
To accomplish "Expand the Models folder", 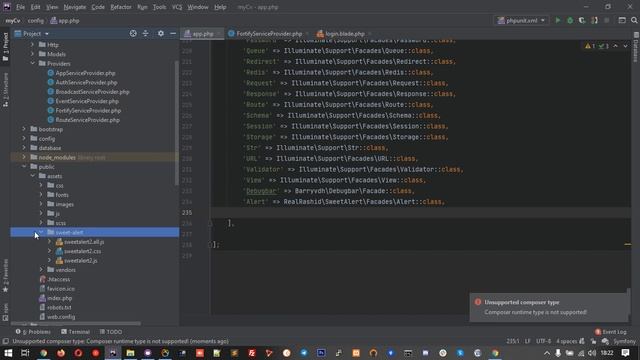I will (33, 54).
